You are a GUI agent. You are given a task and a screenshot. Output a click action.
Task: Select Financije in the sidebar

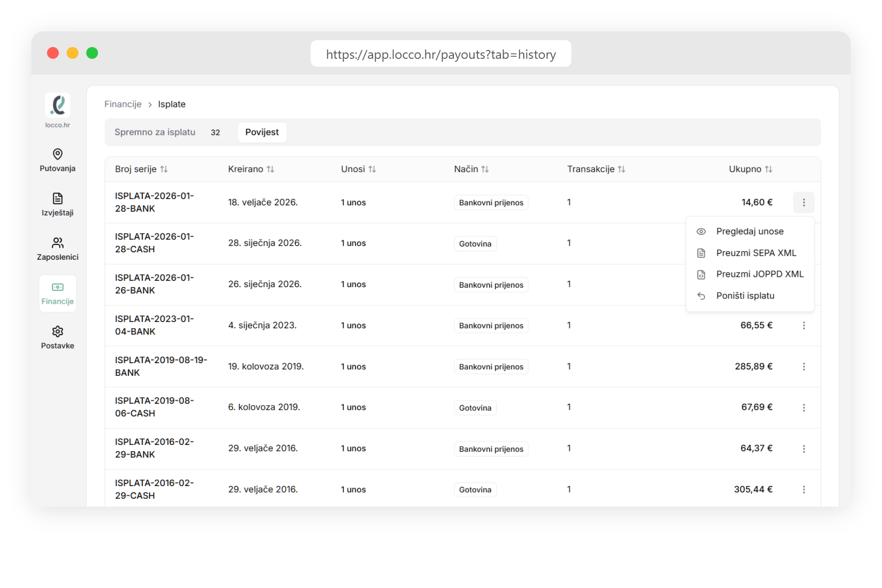[x=57, y=294]
